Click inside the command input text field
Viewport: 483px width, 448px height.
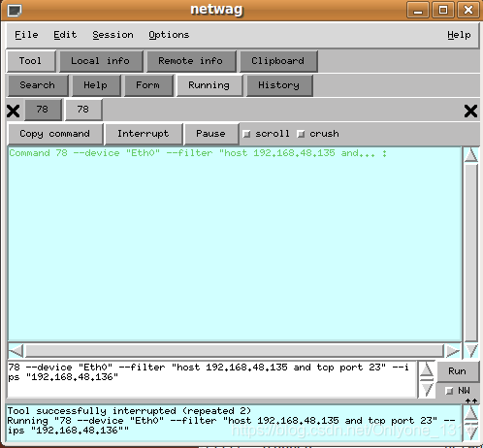click(211, 379)
